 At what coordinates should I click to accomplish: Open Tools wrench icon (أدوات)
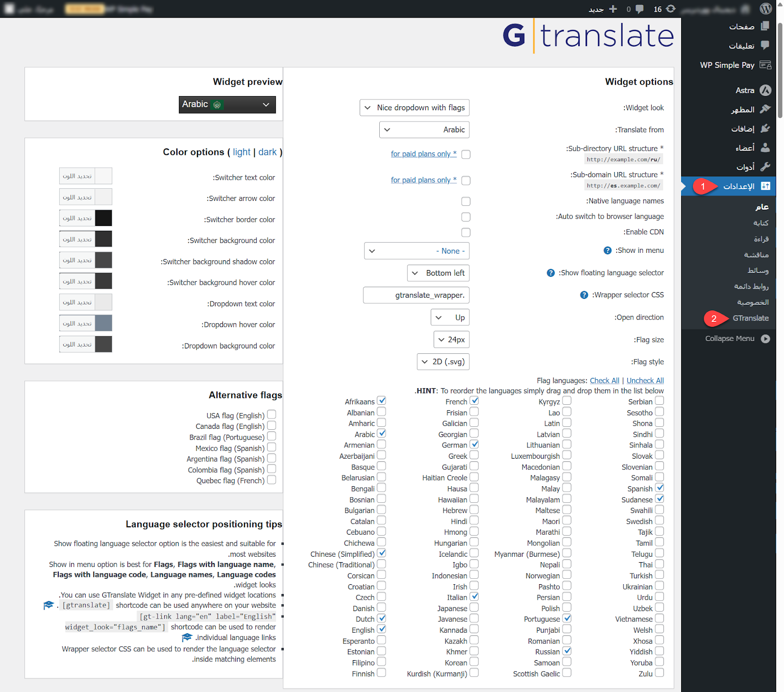point(765,167)
